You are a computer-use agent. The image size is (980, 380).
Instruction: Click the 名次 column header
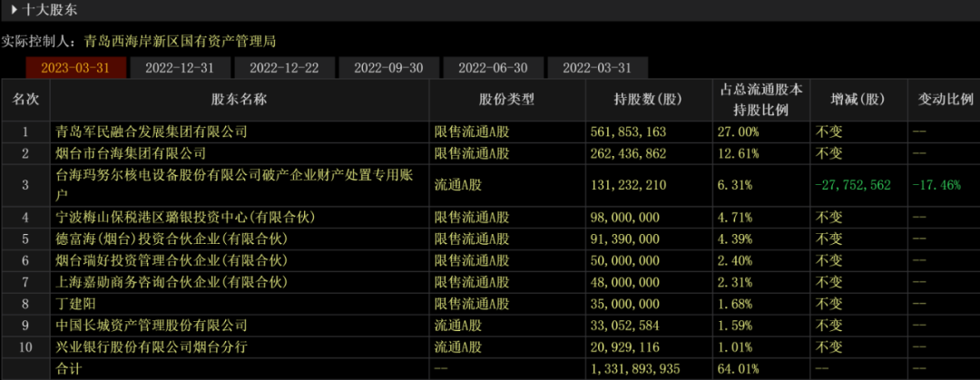pyautogui.click(x=25, y=100)
